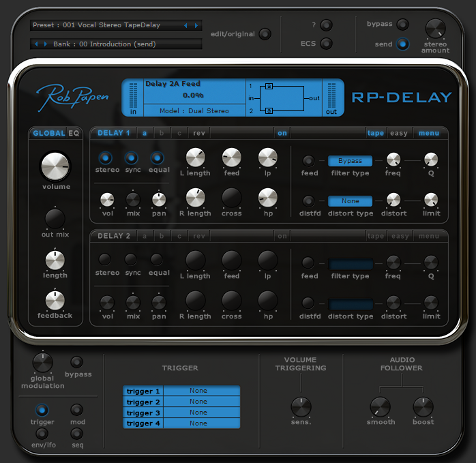Open trigger 2 source dropdown
476x463 pixels.
tap(202, 402)
